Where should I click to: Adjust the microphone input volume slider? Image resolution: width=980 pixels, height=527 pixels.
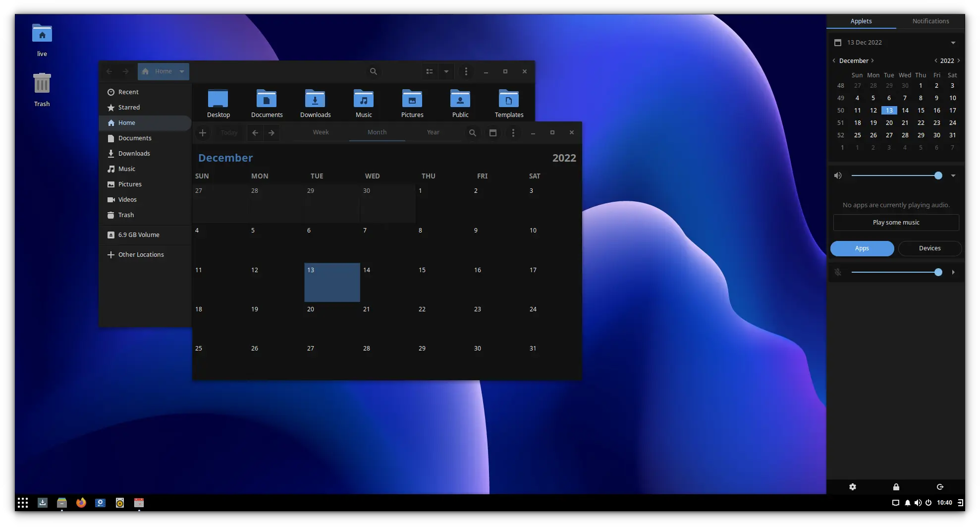click(x=896, y=272)
